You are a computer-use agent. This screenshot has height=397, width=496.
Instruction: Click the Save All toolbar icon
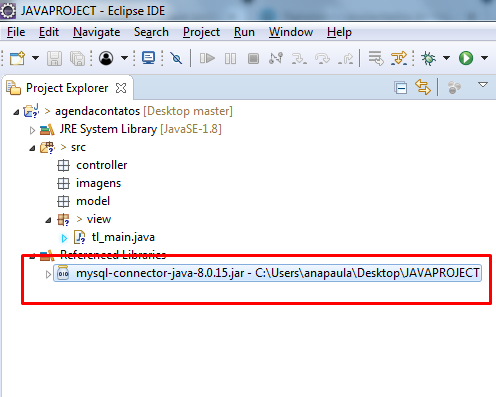click(77, 58)
